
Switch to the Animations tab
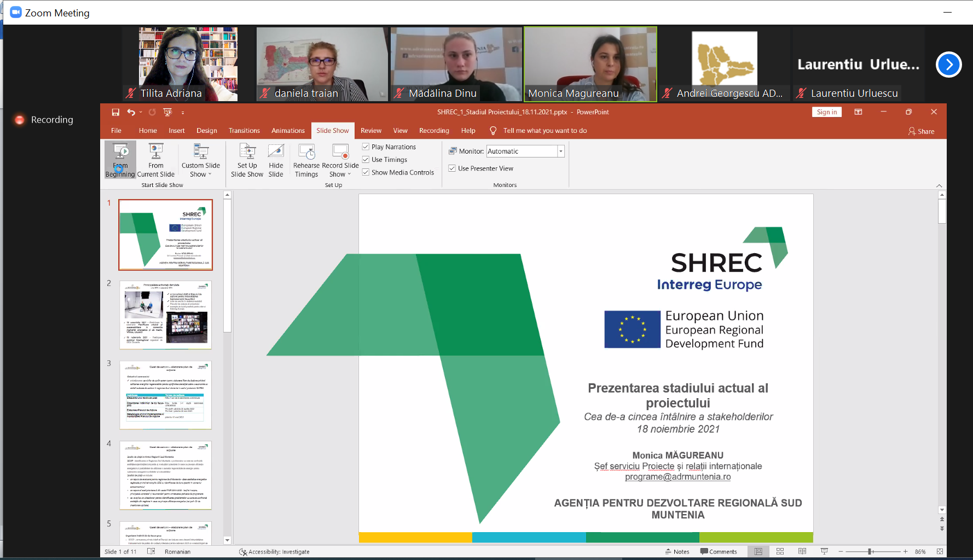tap(288, 131)
